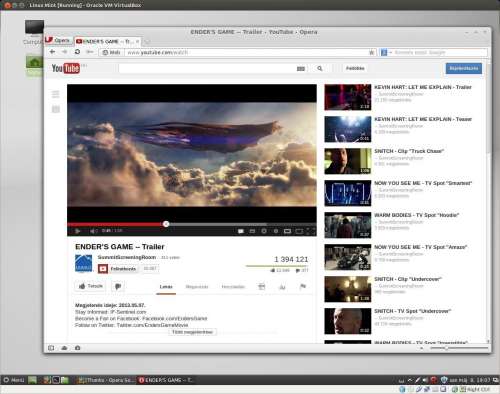Like the video with thumbs up button
The width and height of the screenshot is (500, 394).
click(91, 286)
